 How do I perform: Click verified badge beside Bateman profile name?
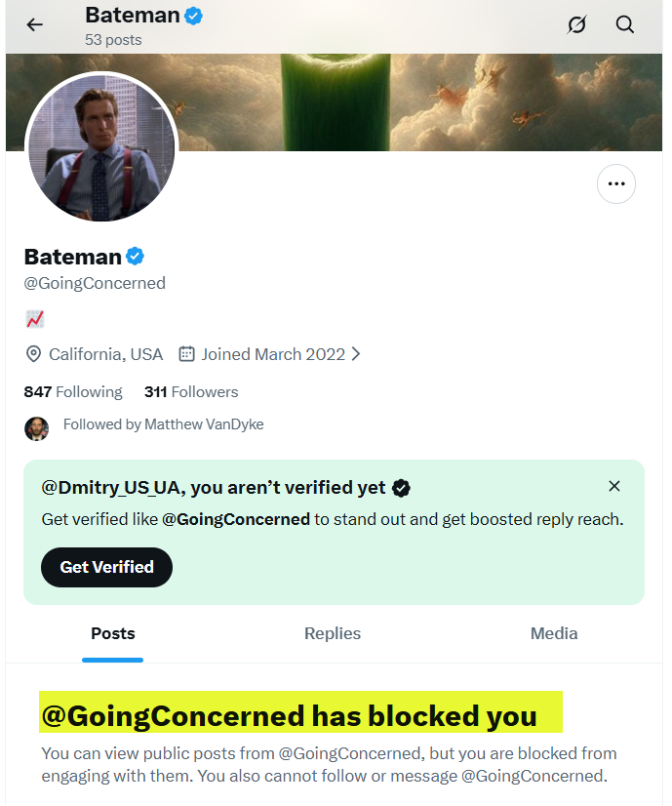[x=136, y=257]
